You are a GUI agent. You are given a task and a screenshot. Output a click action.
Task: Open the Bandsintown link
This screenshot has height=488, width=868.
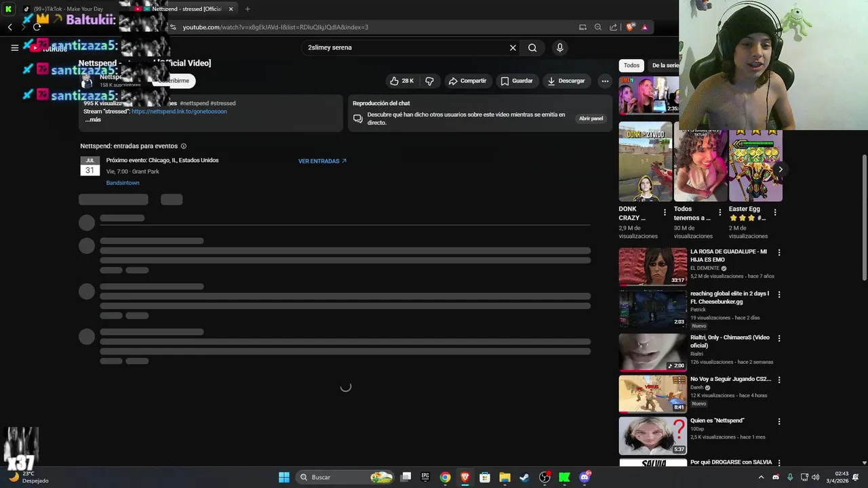123,183
